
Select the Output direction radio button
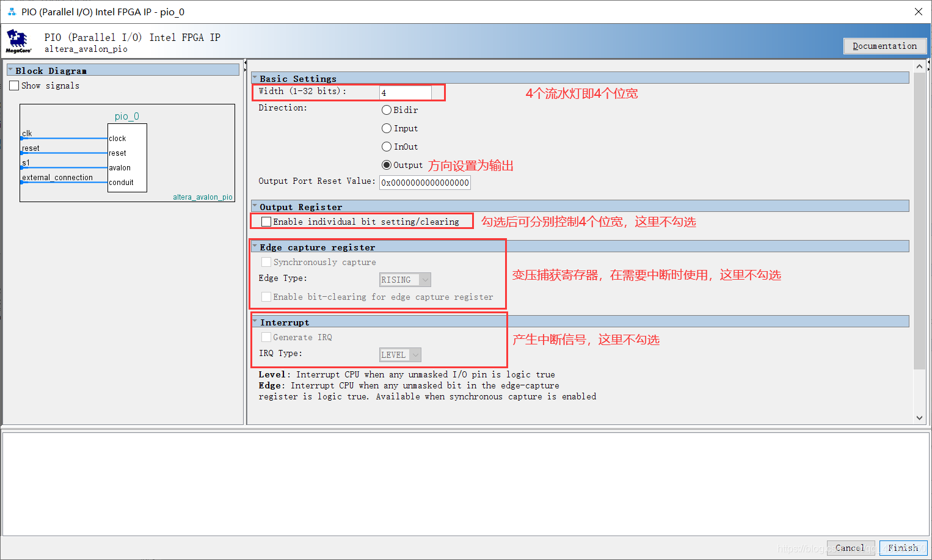387,165
